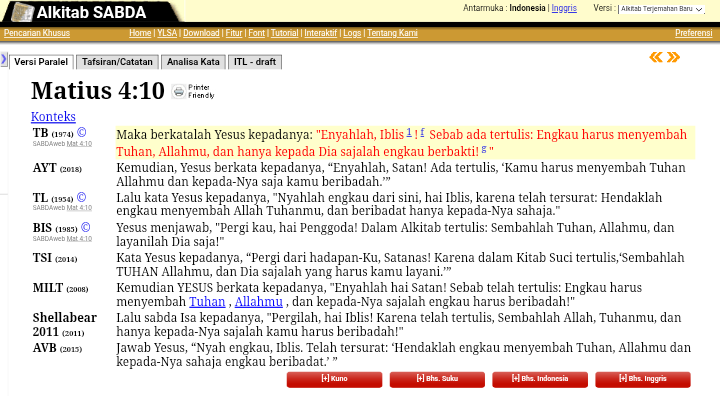
Task: Expand the [+] Kuno versions button
Action: [334, 379]
